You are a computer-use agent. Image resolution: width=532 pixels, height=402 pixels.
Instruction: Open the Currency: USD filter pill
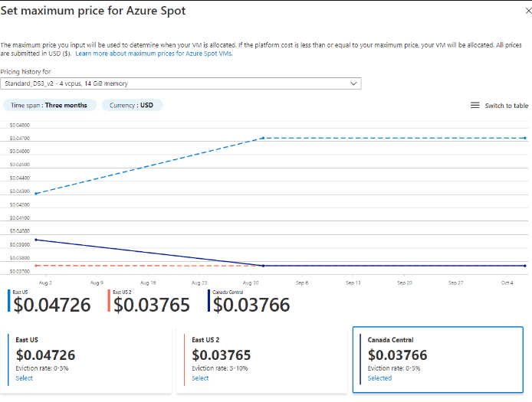pyautogui.click(x=132, y=106)
